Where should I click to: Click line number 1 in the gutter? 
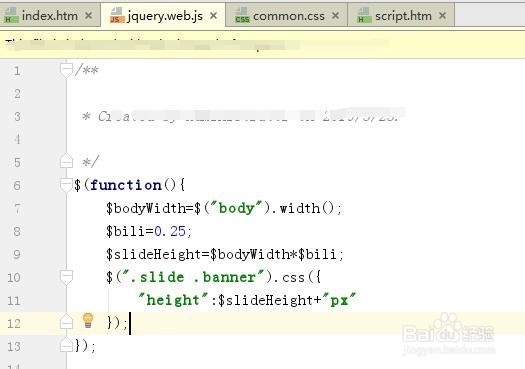coord(17,71)
